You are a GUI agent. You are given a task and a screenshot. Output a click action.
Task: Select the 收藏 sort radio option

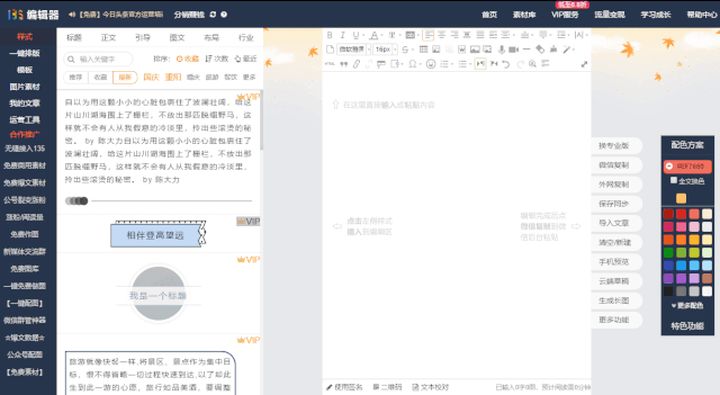[x=187, y=59]
